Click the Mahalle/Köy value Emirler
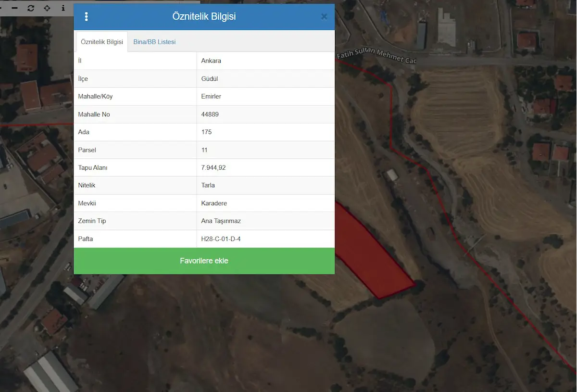The width and height of the screenshot is (577, 392). (211, 96)
